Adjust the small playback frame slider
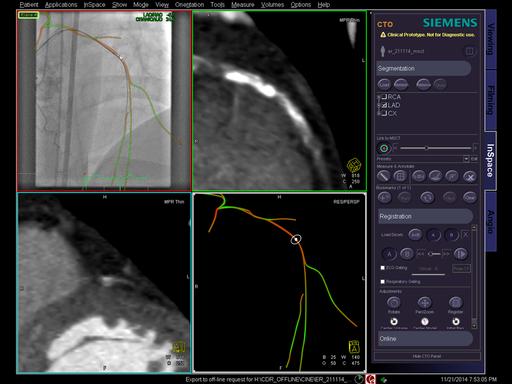Viewport: 512px width, 384px height. [434, 254]
